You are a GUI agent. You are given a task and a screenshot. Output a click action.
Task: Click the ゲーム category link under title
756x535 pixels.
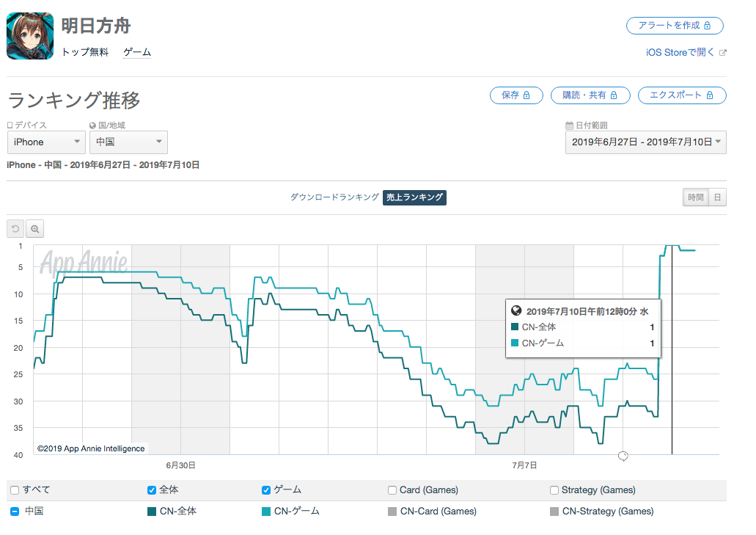point(137,52)
